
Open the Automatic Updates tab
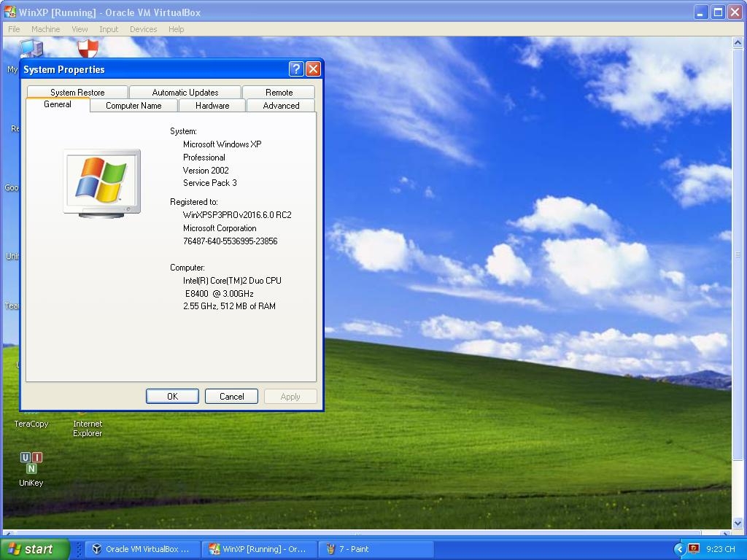pos(185,93)
